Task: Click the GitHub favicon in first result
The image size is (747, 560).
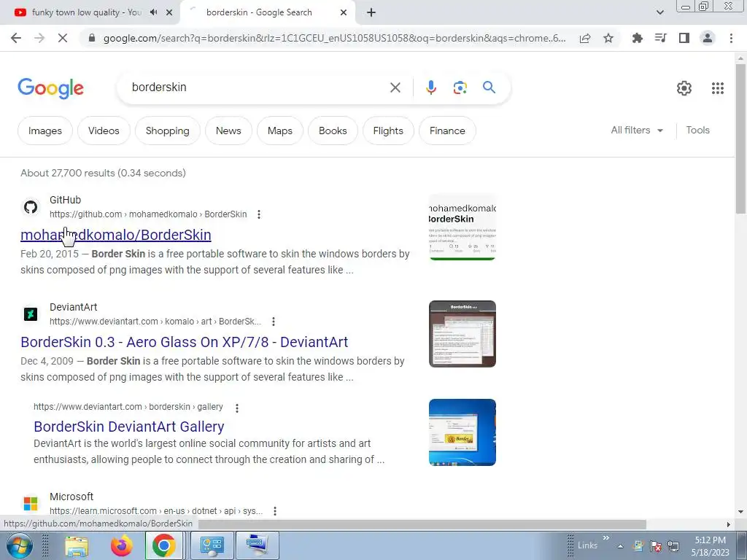Action: click(x=31, y=207)
